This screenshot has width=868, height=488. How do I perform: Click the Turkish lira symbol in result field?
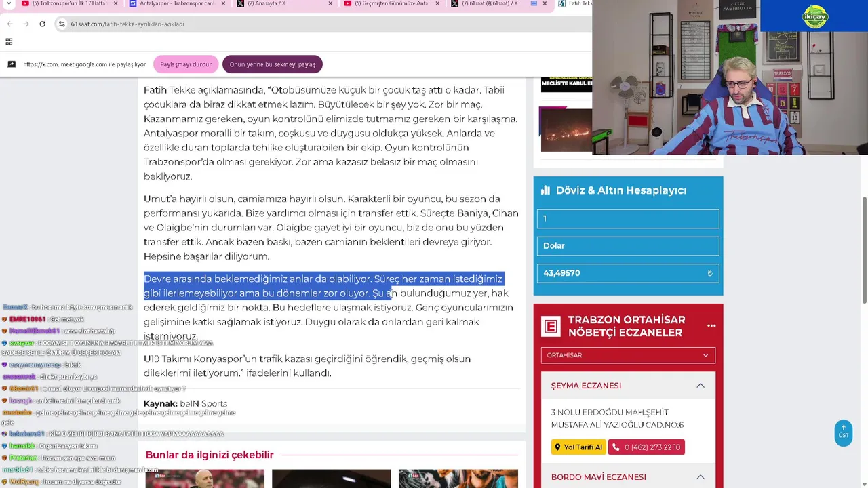point(710,273)
